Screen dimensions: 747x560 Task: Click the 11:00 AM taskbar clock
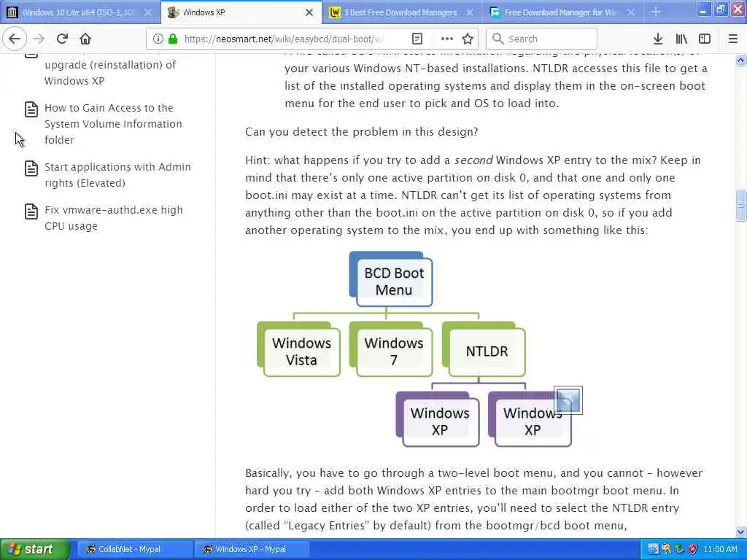coord(720,549)
